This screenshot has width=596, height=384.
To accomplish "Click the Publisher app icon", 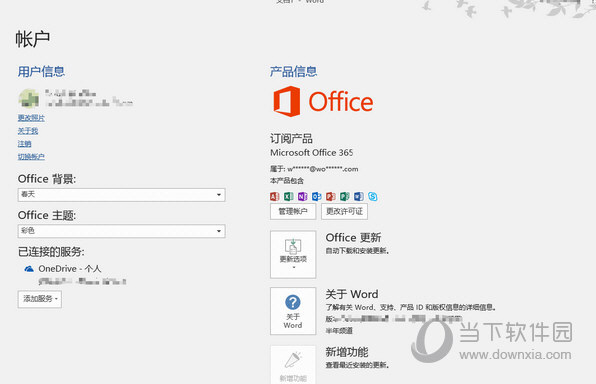I will click(345, 196).
